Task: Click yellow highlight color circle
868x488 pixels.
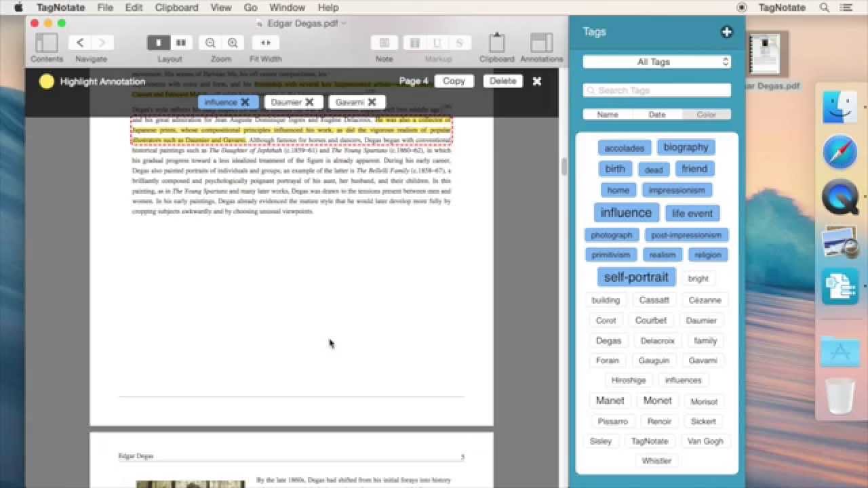Action: (x=47, y=82)
